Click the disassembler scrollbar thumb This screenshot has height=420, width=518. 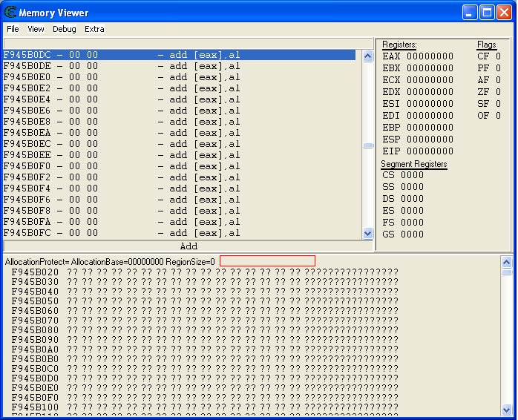coord(368,145)
